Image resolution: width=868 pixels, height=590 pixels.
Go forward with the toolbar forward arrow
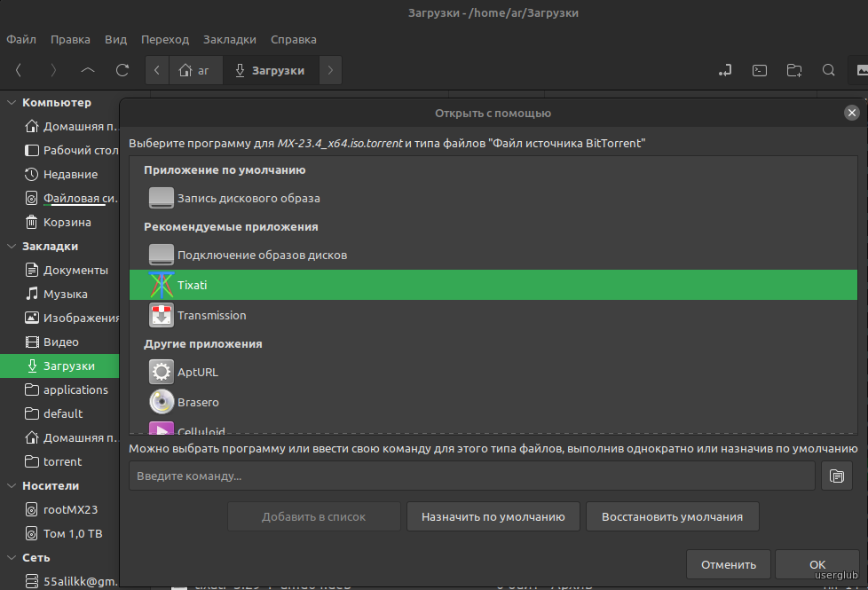pos(53,70)
